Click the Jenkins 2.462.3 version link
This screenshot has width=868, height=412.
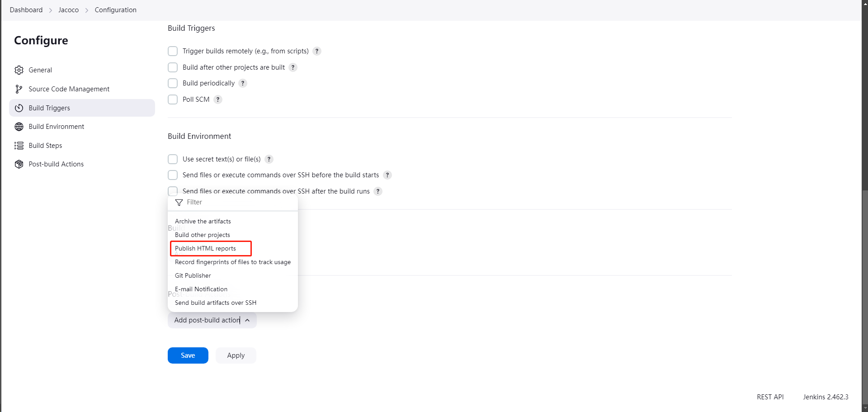(826, 397)
